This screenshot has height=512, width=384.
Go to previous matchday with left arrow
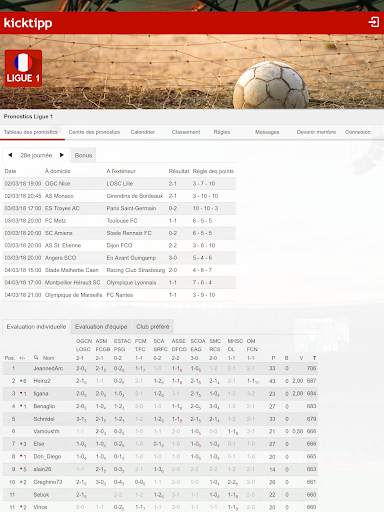(x=10, y=155)
